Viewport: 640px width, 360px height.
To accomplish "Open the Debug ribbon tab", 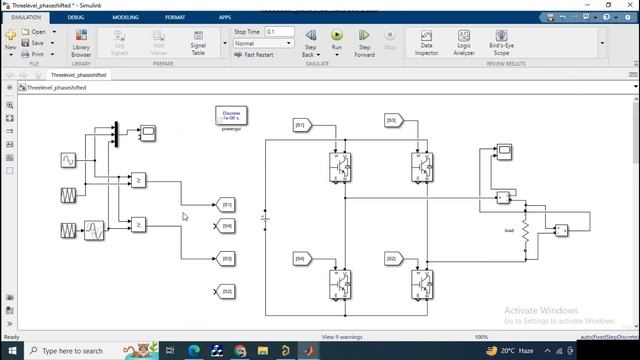I will 76,18.
